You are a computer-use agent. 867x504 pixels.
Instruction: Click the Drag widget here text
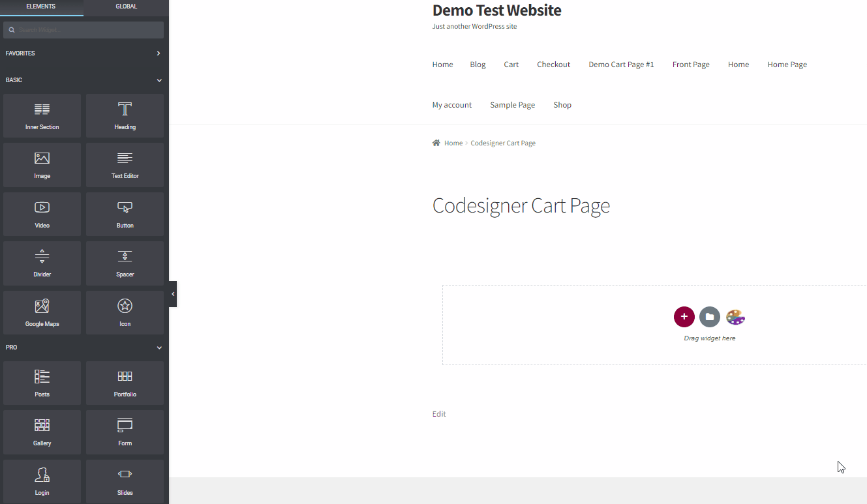point(710,338)
